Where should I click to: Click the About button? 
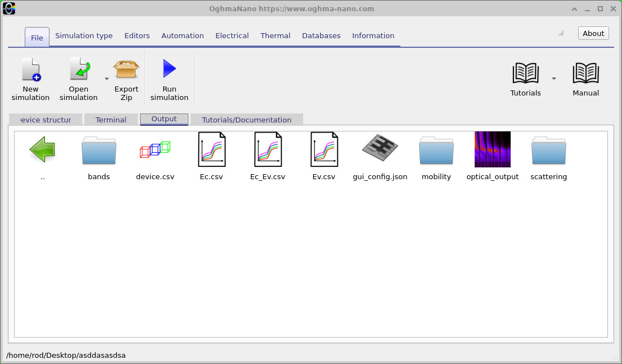click(593, 34)
